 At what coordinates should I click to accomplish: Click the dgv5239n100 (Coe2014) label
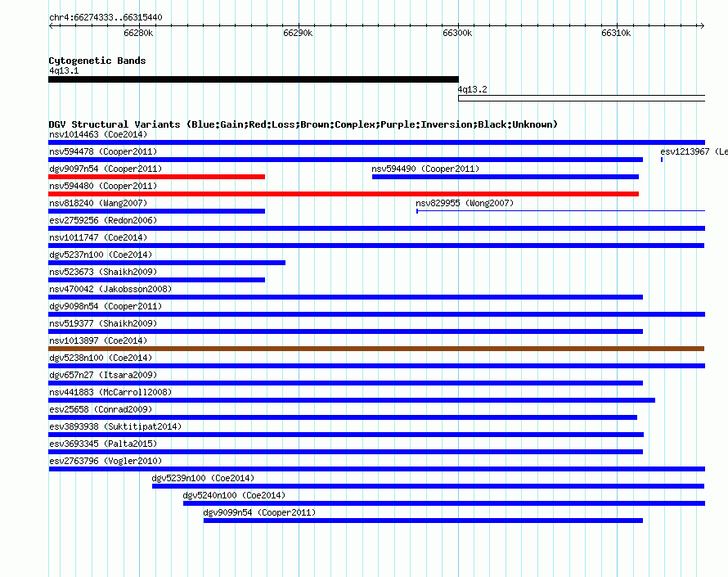click(x=203, y=479)
